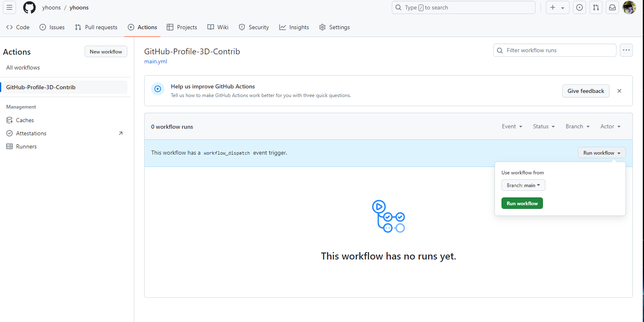This screenshot has width=644, height=322.
Task: Open pull requests icon in top header
Action: click(596, 7)
